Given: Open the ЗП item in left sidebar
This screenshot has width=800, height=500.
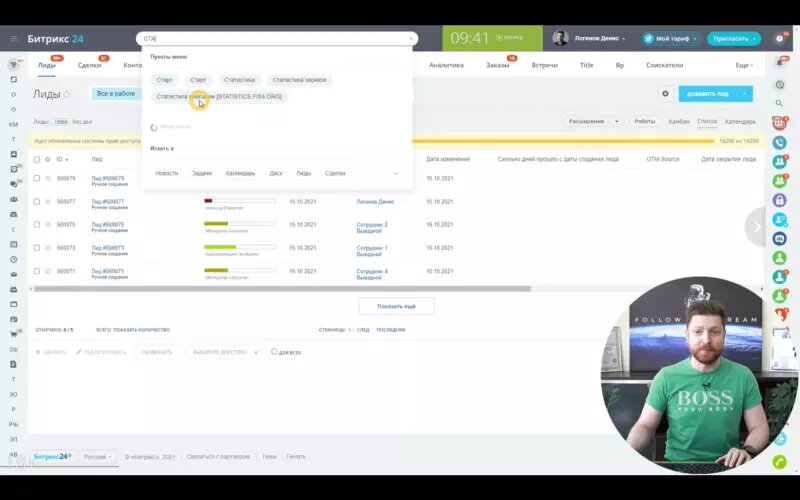Looking at the screenshot, I should pos(14,439).
